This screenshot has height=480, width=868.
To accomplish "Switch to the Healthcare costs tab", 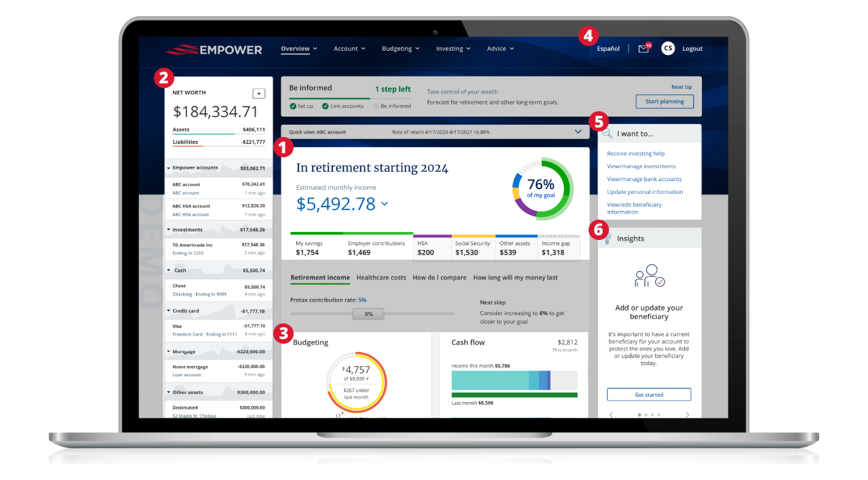I will pyautogui.click(x=381, y=277).
